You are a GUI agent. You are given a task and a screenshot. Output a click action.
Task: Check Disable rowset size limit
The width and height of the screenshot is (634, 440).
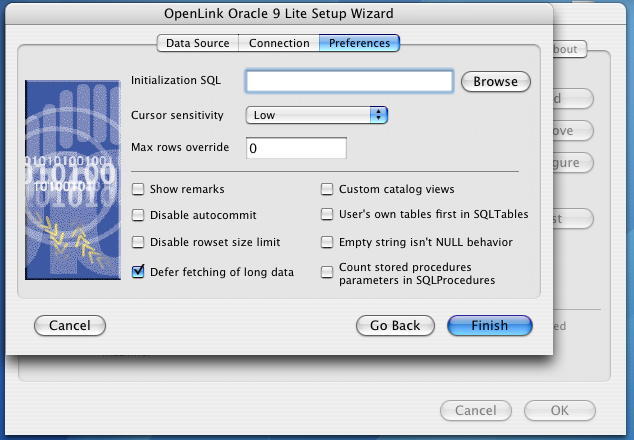pyautogui.click(x=138, y=242)
